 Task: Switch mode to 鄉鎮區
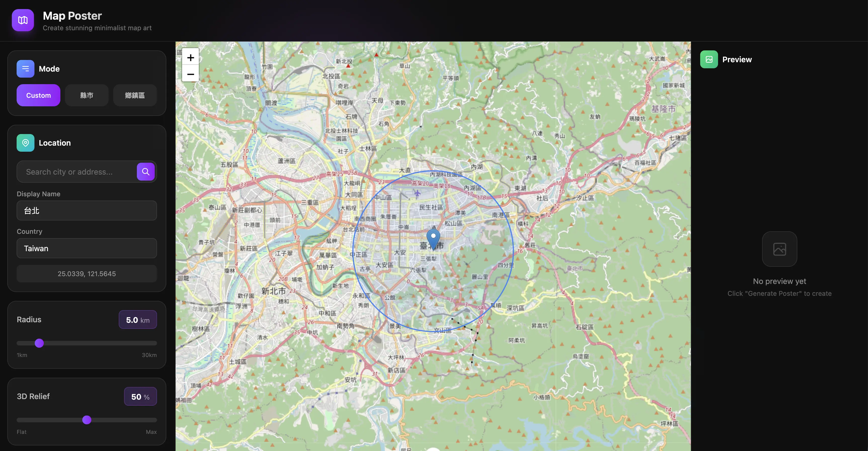[x=135, y=95]
